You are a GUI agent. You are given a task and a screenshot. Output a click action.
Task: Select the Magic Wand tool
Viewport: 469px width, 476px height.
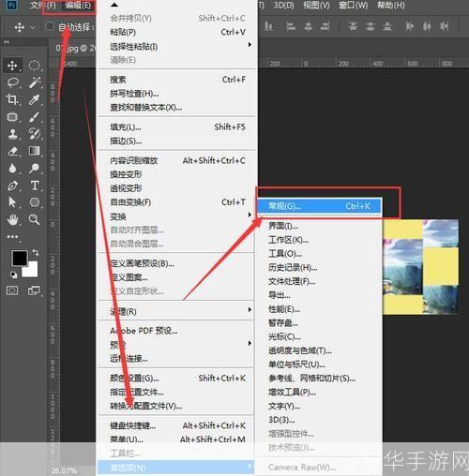(x=34, y=82)
